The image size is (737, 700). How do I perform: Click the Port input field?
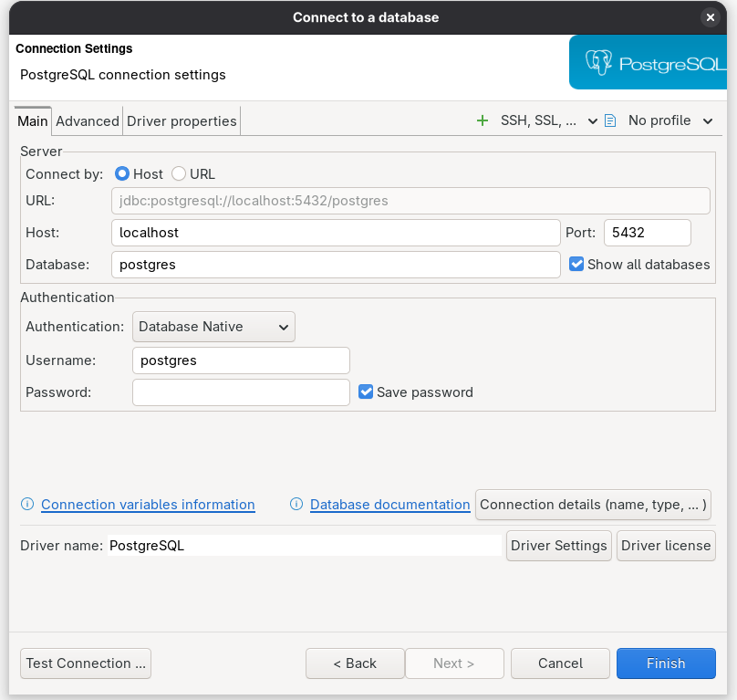(648, 233)
